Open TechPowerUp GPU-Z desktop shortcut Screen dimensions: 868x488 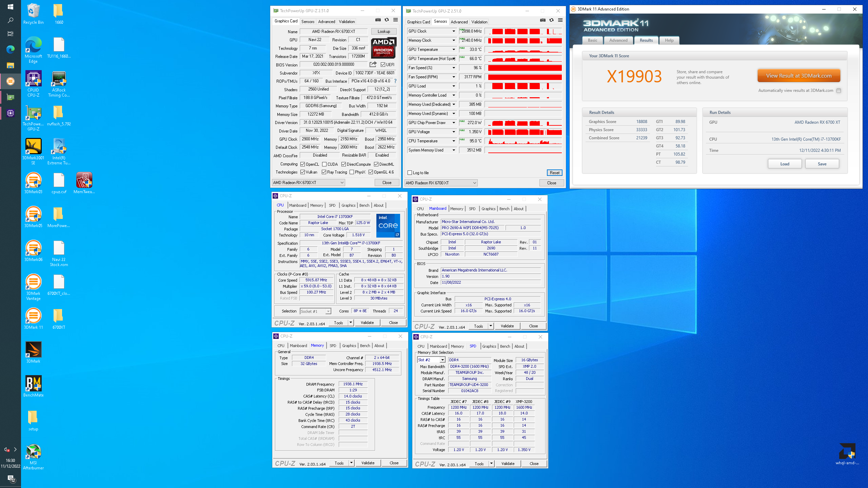tap(33, 118)
